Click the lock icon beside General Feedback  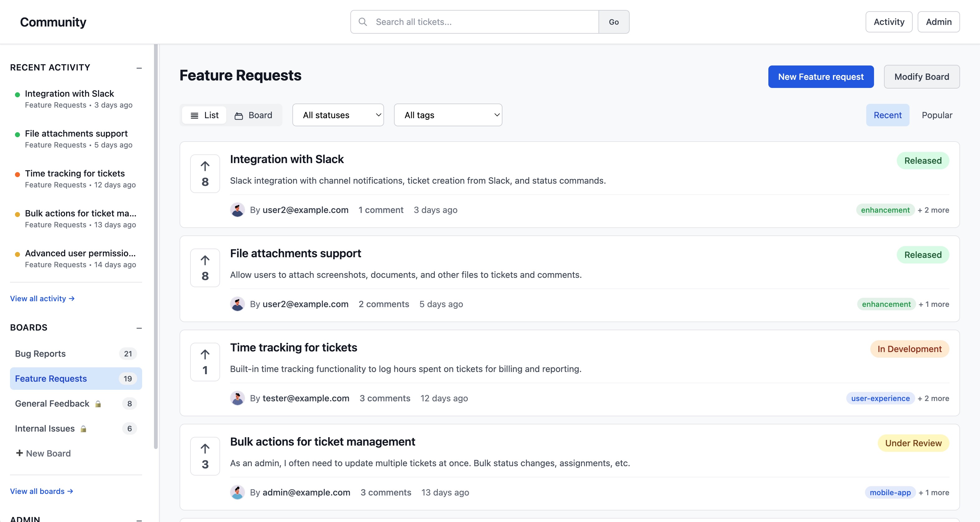pos(98,404)
